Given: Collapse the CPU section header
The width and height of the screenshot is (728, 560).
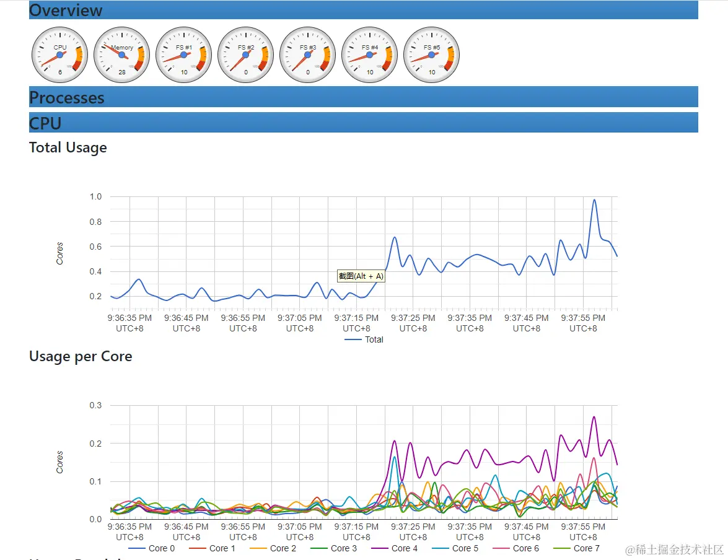Looking at the screenshot, I should [364, 123].
